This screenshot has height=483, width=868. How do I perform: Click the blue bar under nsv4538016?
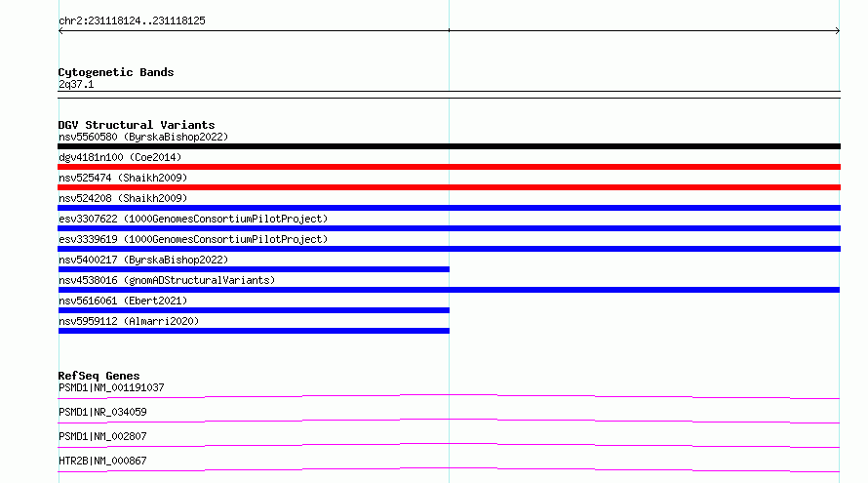(449, 290)
